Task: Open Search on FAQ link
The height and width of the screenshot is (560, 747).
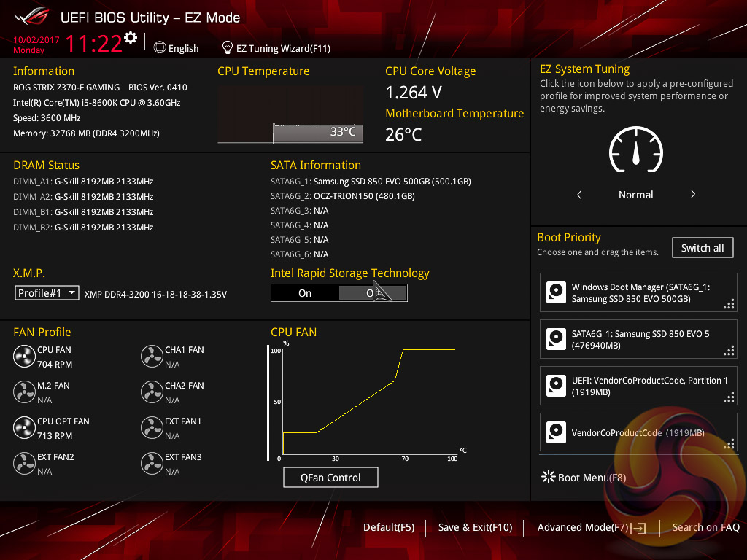Action: [x=705, y=527]
